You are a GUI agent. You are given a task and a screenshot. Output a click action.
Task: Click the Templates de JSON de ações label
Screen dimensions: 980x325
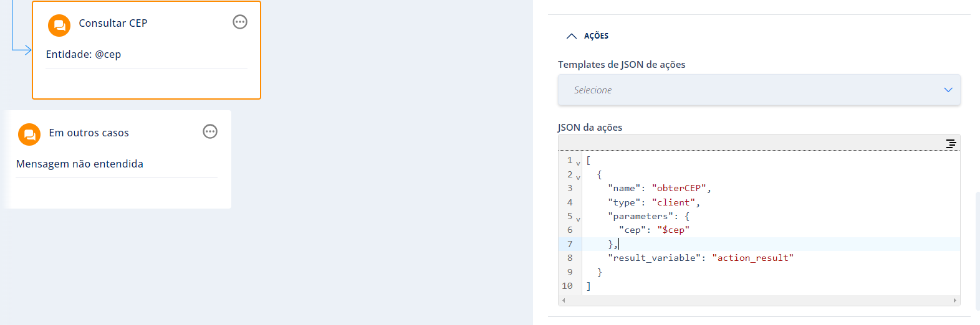(x=622, y=64)
